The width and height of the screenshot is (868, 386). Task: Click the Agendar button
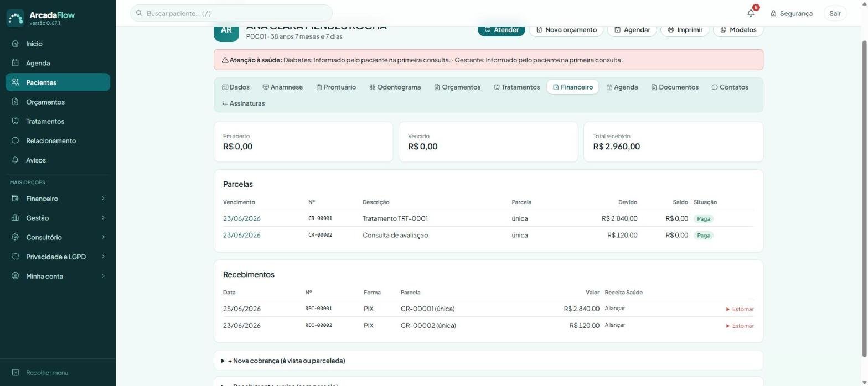click(632, 30)
